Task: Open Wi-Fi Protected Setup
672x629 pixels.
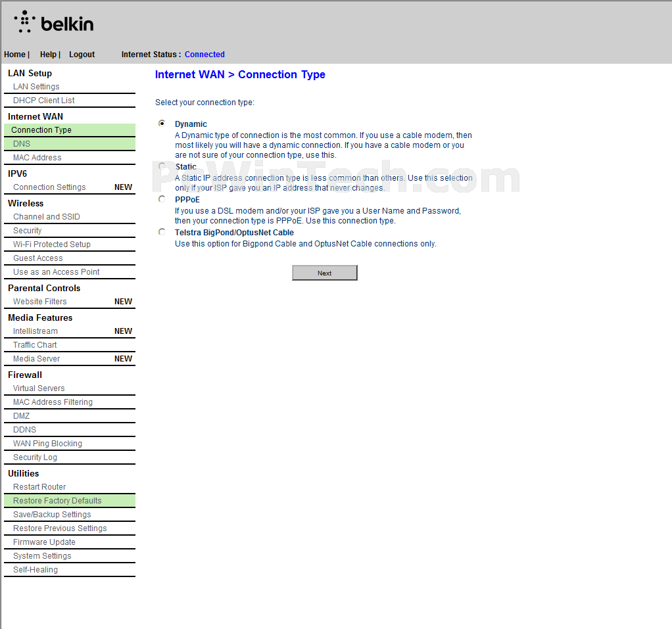Action: pos(52,245)
